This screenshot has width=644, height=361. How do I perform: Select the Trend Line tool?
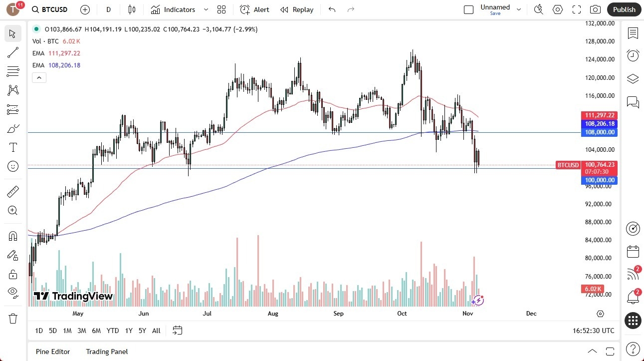tap(13, 52)
